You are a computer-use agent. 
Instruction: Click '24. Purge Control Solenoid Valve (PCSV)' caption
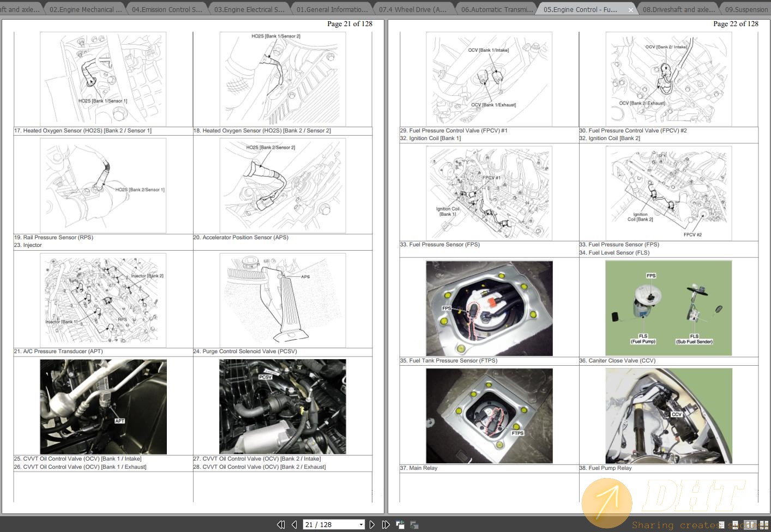(x=245, y=352)
